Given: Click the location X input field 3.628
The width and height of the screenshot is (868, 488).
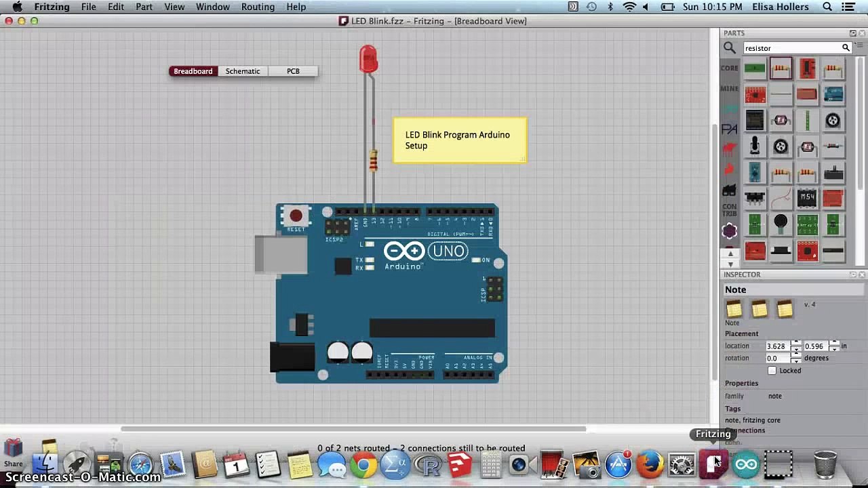Looking at the screenshot, I should tap(779, 346).
